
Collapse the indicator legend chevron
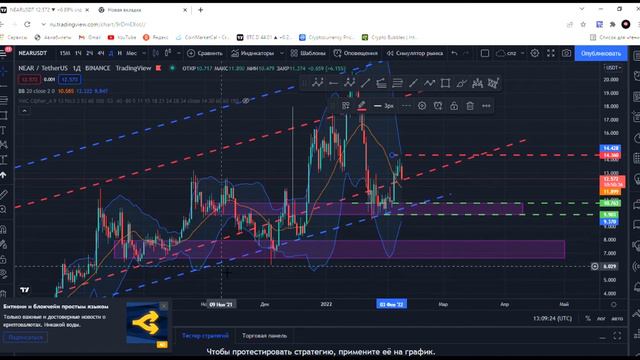pyautogui.click(x=24, y=111)
